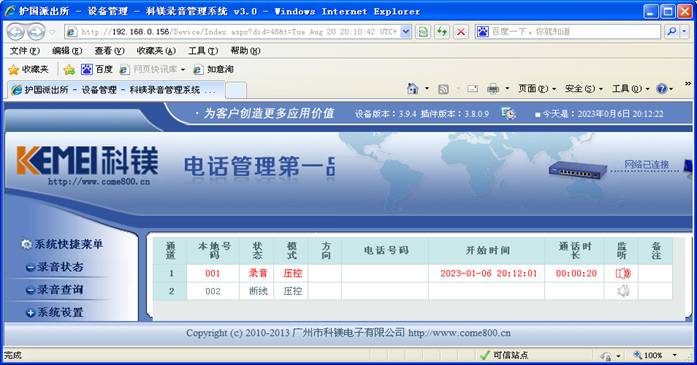Open the 工具(O) command bar menu
Screen dimensions: 697x365
630,89
